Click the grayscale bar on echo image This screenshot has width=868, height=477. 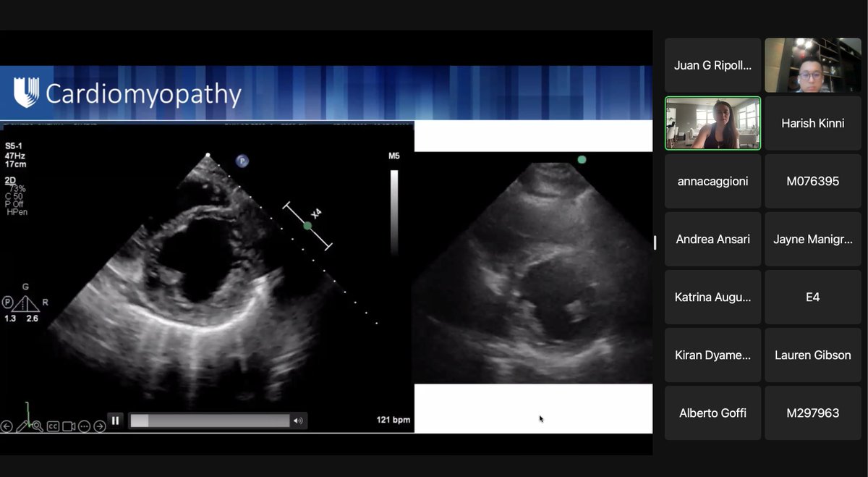(x=393, y=212)
